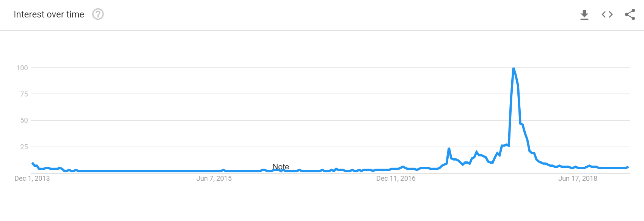The width and height of the screenshot is (644, 221).
Task: Select the download arrow to export data
Action: [x=584, y=14]
